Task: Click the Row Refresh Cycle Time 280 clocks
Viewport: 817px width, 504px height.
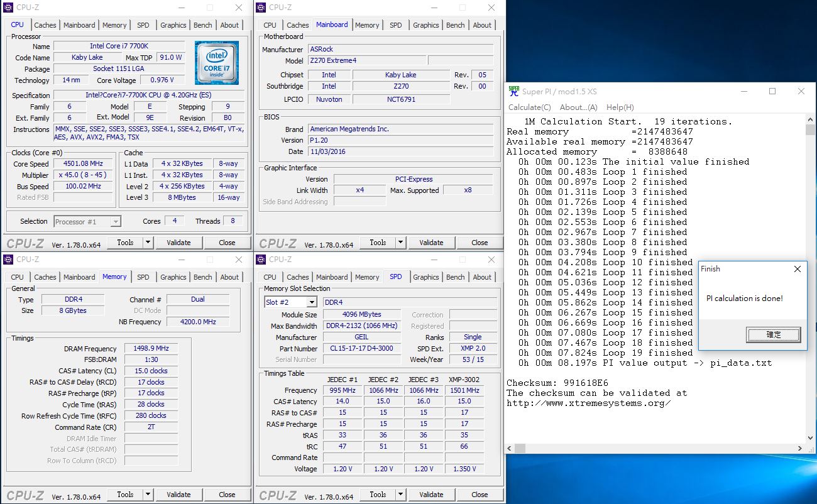Action: [x=151, y=415]
